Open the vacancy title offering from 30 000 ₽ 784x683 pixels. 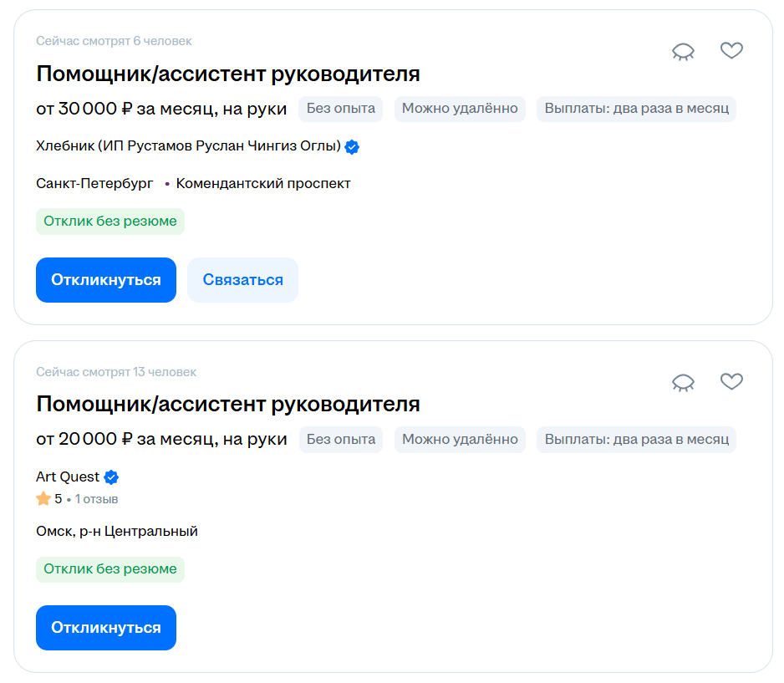pos(227,74)
